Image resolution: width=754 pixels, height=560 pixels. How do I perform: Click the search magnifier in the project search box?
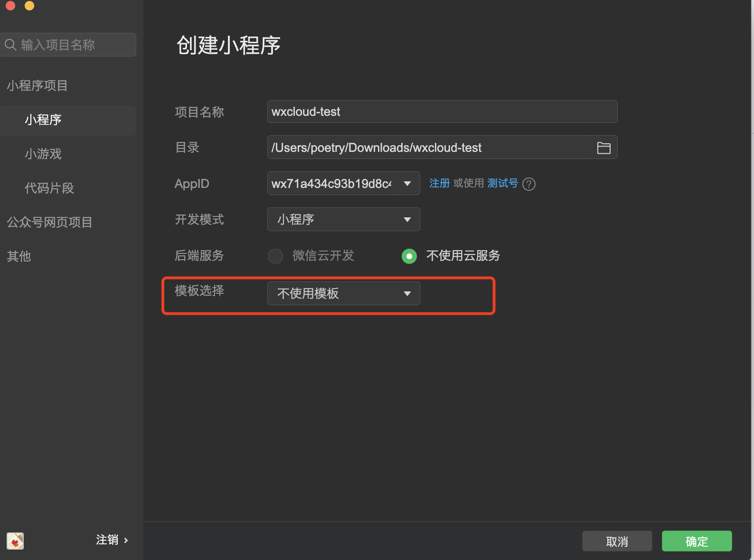point(10,44)
